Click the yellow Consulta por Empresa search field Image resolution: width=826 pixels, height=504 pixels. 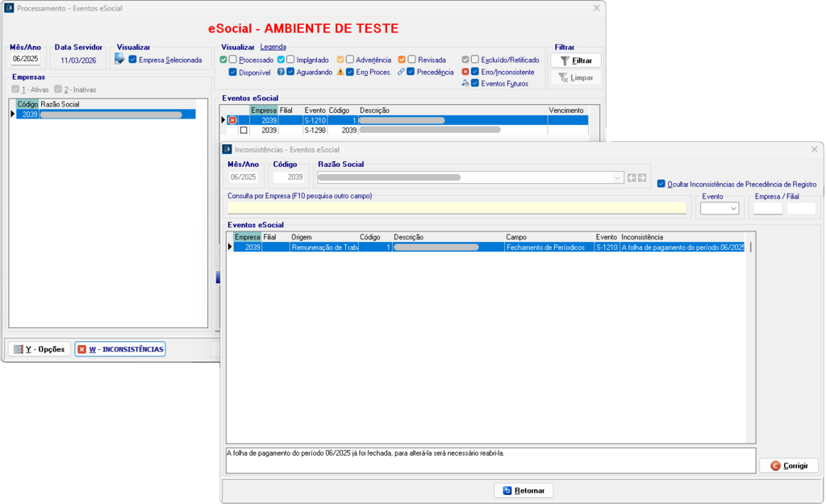tap(457, 208)
